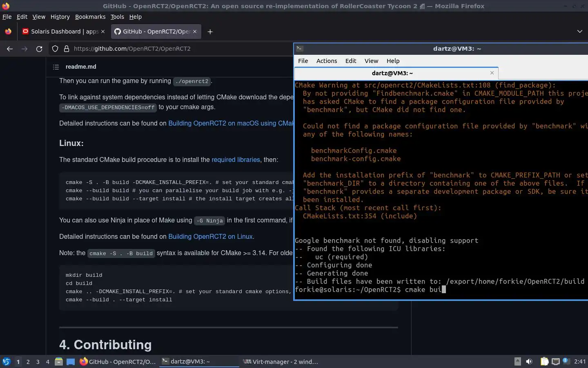
Task: Open terminal File menu
Action: point(303,61)
